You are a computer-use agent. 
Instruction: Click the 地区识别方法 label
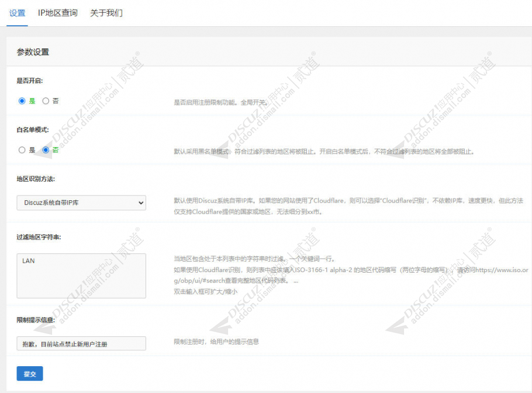point(36,179)
